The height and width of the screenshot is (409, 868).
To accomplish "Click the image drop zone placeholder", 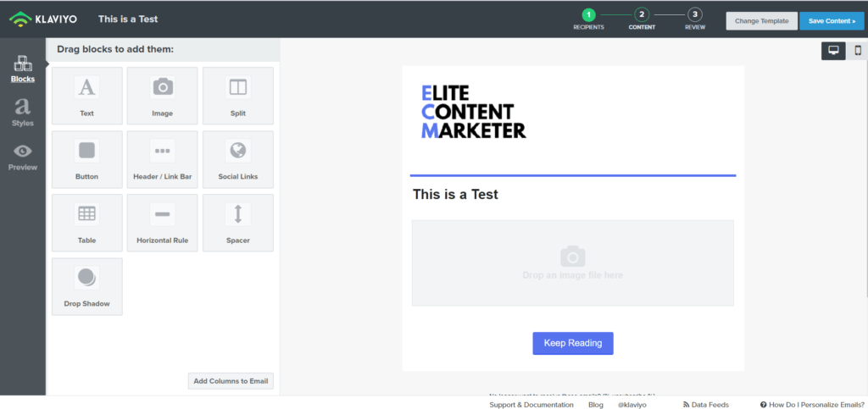I will [x=573, y=263].
